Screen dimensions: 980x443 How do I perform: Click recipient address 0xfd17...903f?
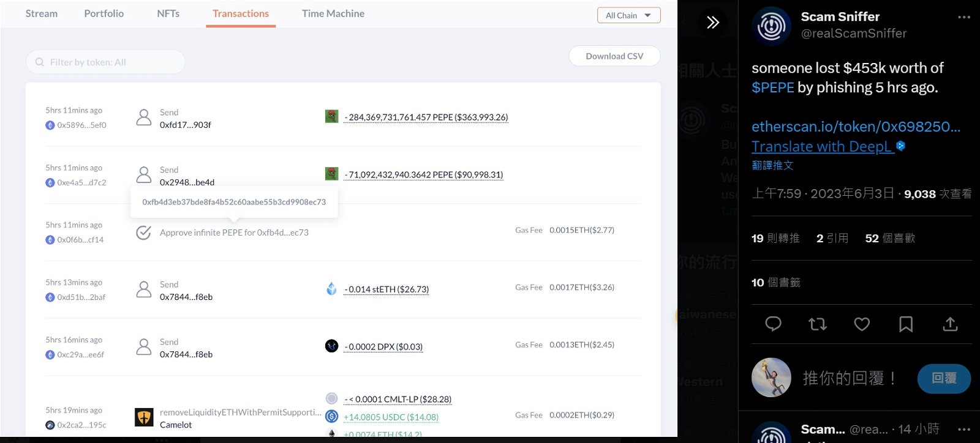coord(186,125)
